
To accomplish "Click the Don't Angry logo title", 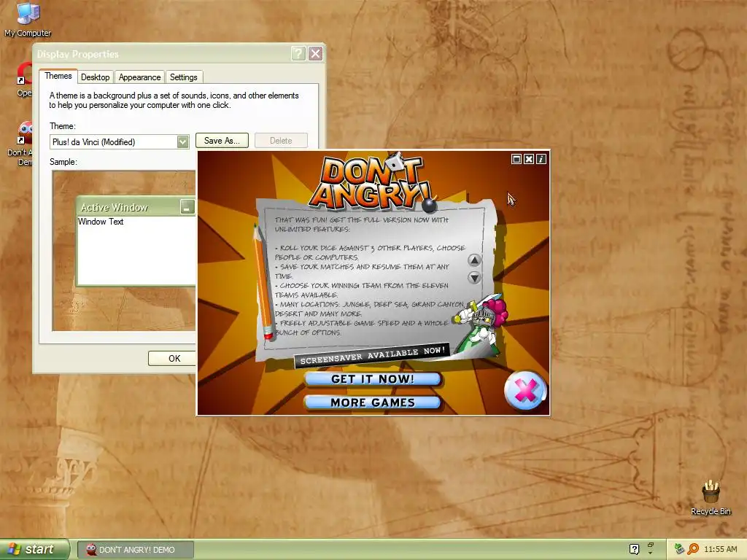I will [x=371, y=182].
